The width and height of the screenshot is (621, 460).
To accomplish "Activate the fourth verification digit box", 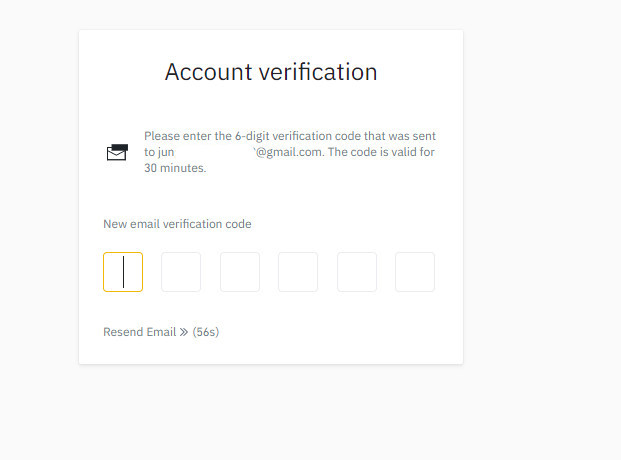I will [298, 272].
